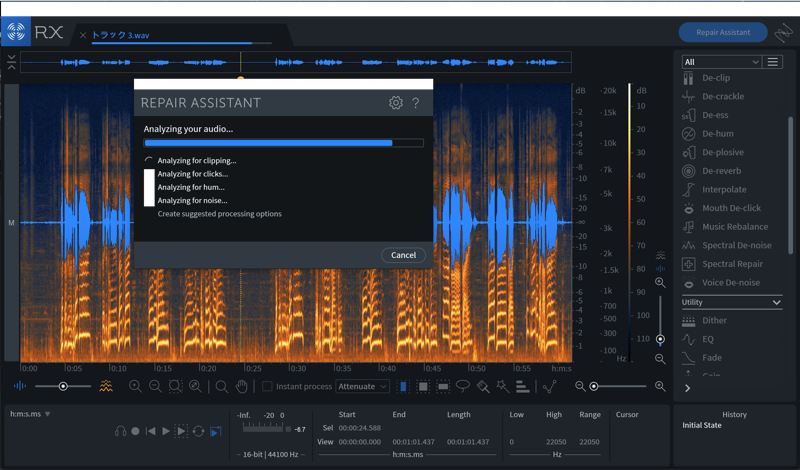Viewport: 800px width, 470px height.
Task: Cancel the Repair Assistant analysis
Action: coord(403,255)
